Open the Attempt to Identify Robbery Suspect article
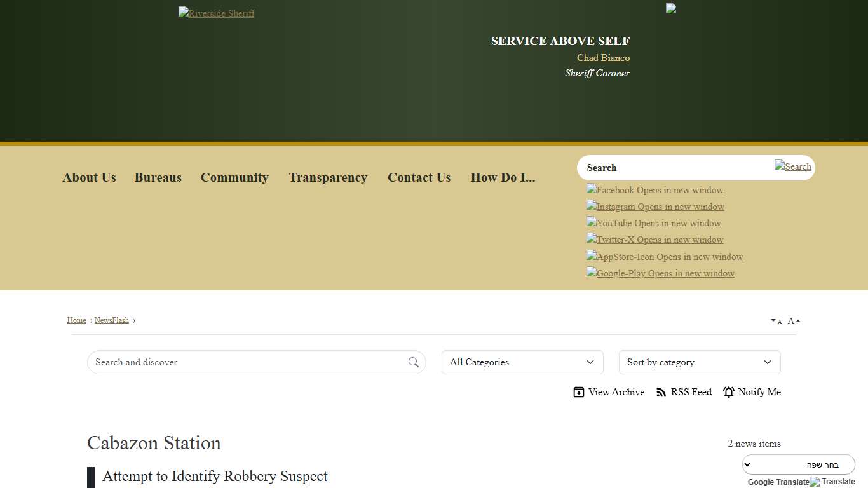Image resolution: width=868 pixels, height=488 pixels. [215, 477]
